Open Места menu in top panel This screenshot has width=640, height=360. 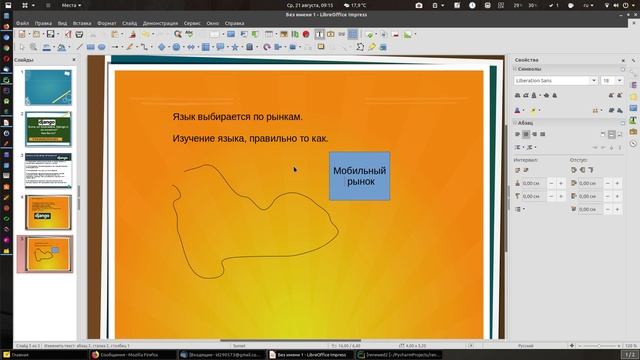tap(71, 5)
